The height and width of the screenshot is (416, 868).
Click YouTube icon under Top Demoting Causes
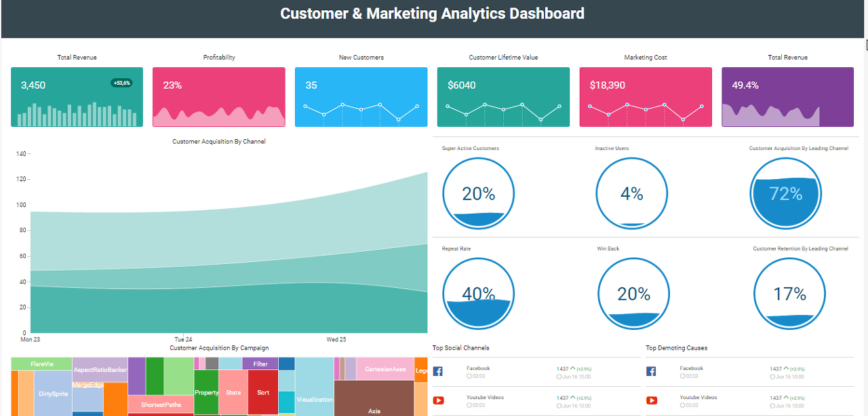652,400
